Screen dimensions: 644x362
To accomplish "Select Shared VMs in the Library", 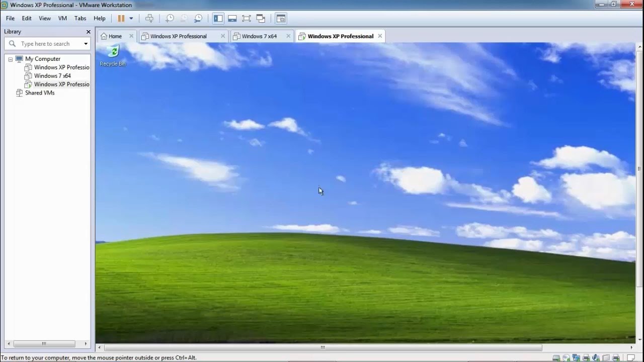I will (40, 93).
